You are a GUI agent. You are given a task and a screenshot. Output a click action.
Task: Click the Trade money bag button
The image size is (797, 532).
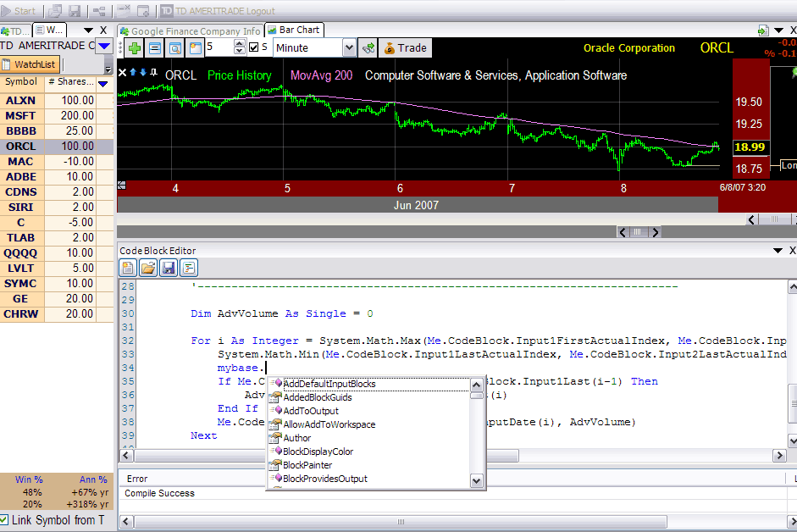[406, 48]
